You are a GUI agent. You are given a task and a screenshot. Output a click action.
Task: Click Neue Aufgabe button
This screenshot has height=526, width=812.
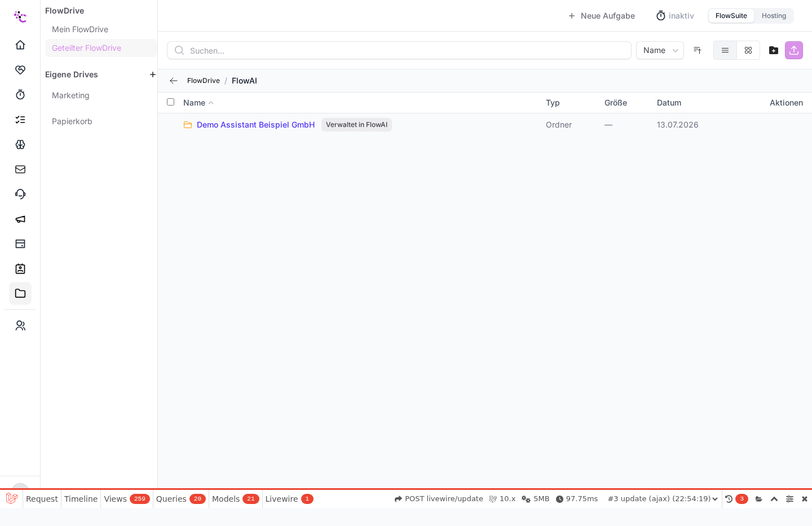click(x=601, y=16)
